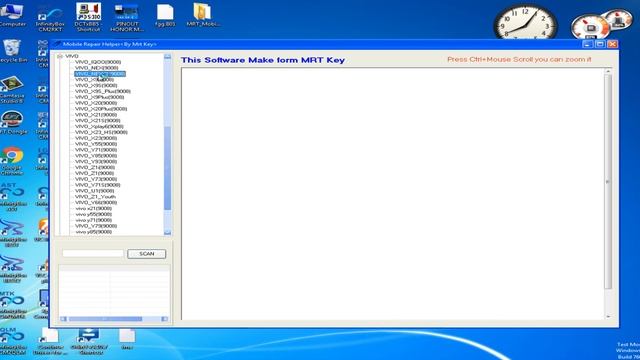Click horizontal scrollbar thumb in results list
Viewport: 640px width, 360px height.
[105, 319]
